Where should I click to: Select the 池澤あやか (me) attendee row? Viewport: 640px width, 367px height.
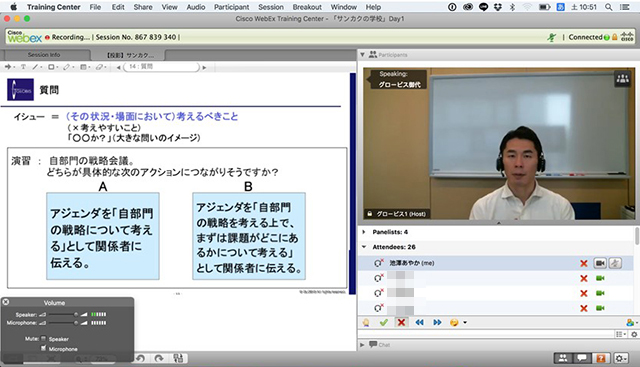pyautogui.click(x=496, y=263)
